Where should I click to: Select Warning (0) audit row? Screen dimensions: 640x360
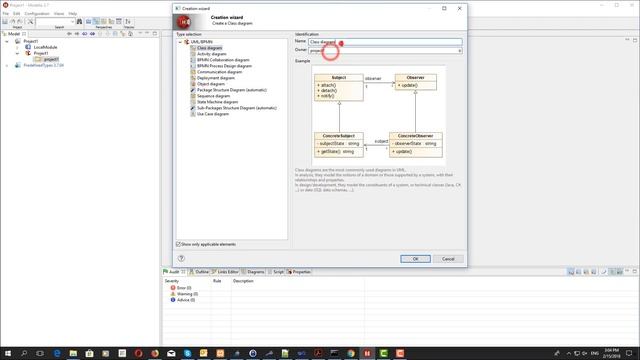(184, 294)
